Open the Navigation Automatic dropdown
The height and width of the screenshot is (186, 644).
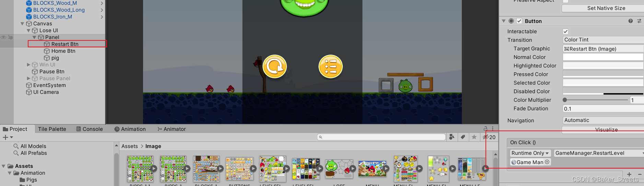pos(603,120)
